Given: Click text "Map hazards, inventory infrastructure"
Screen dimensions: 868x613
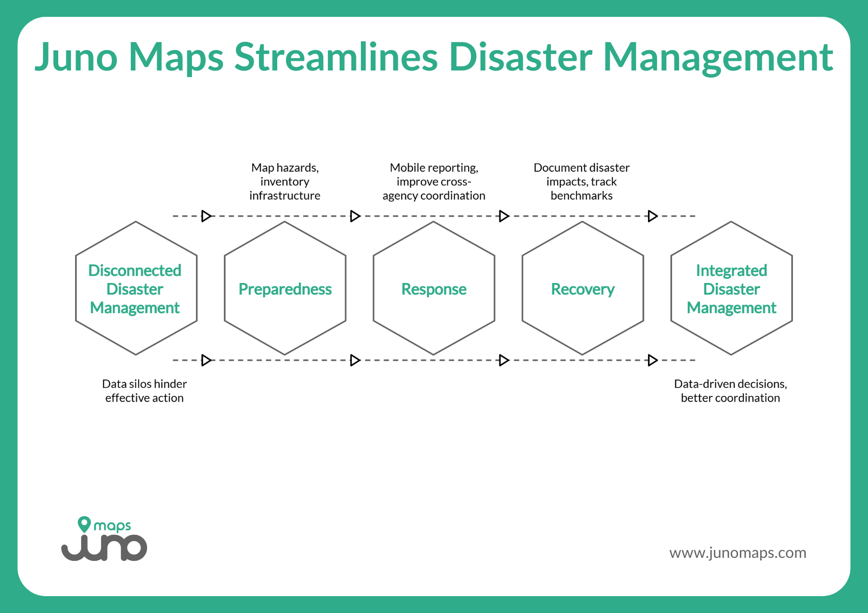Looking at the screenshot, I should (285, 181).
